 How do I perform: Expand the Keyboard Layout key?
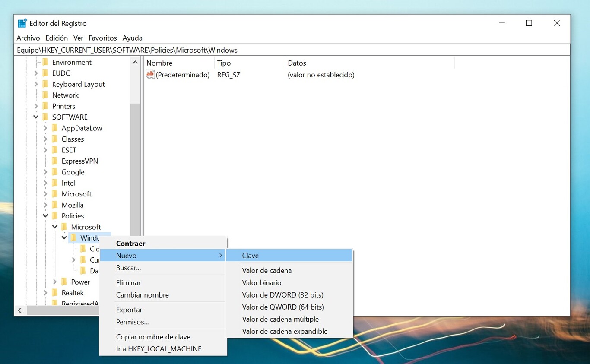36,84
